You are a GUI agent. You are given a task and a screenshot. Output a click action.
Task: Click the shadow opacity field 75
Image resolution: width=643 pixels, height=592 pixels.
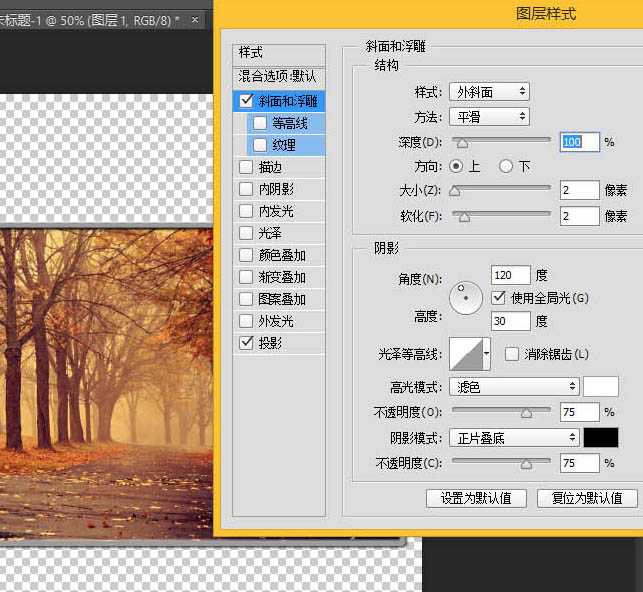tap(579, 463)
